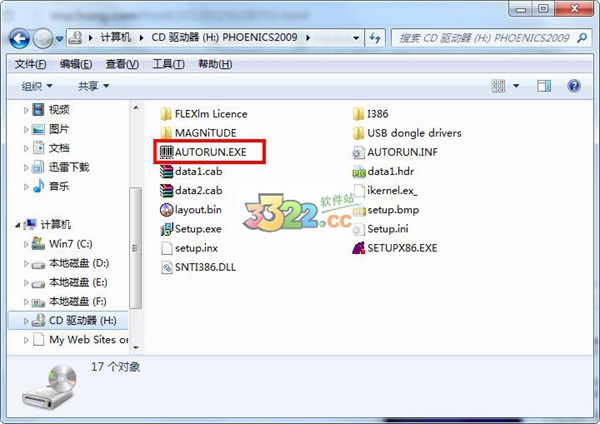Viewport: 600px width, 424px height.
Task: Click navigation pane scroll up arrow
Action: pyautogui.click(x=136, y=108)
